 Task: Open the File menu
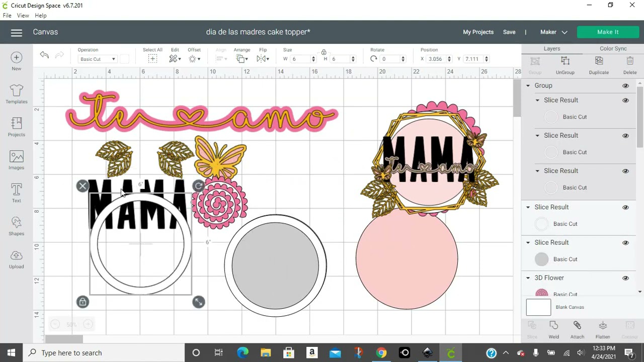click(x=7, y=16)
